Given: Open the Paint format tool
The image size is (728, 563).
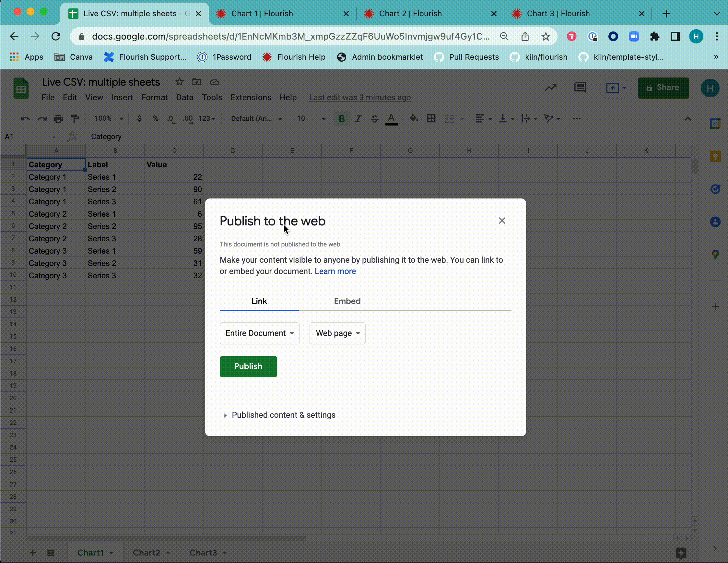Looking at the screenshot, I should [75, 118].
